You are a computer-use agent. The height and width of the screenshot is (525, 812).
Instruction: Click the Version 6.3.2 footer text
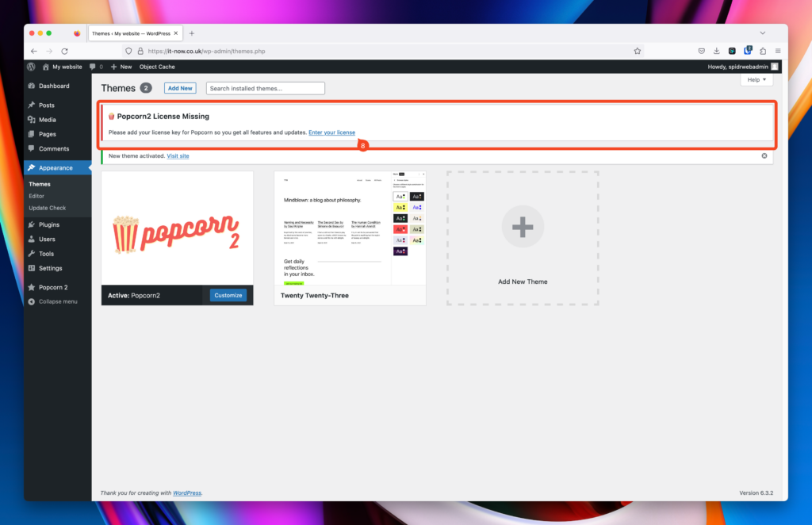[756, 493]
